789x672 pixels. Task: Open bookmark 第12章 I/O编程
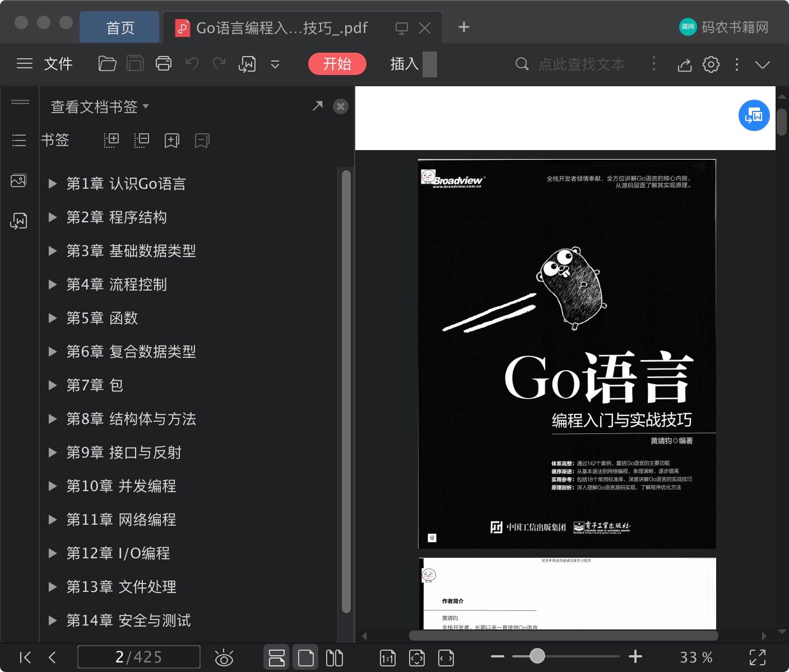coord(118,553)
